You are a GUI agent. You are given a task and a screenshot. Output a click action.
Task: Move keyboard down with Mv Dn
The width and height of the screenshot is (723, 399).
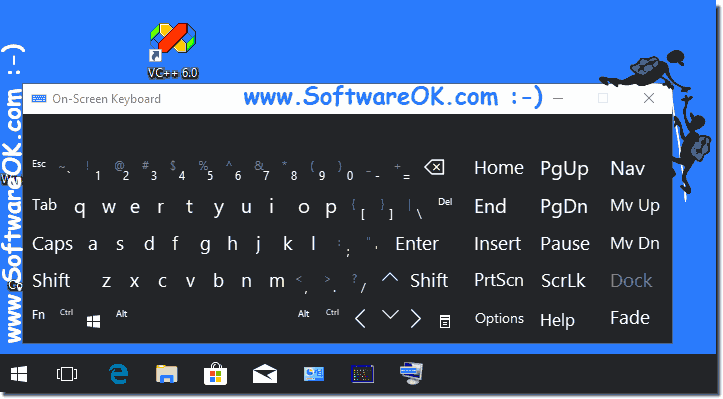(x=634, y=244)
